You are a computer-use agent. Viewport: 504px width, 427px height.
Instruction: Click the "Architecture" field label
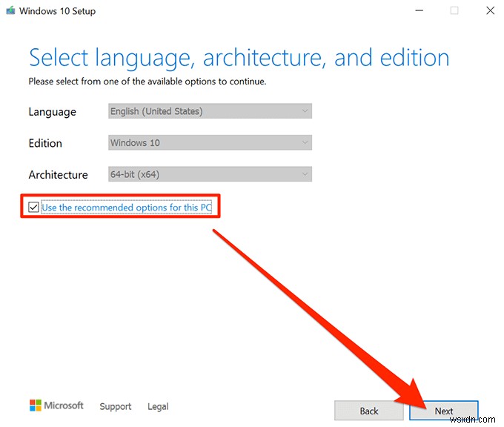click(58, 175)
